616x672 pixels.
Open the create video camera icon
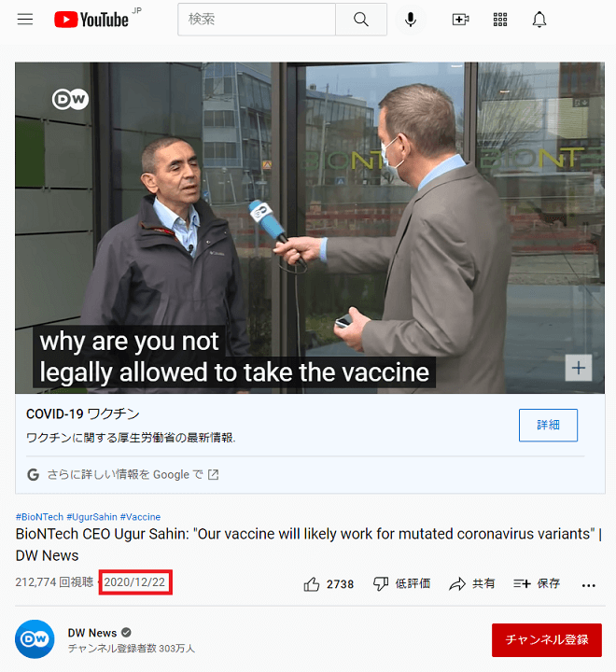pyautogui.click(x=460, y=20)
